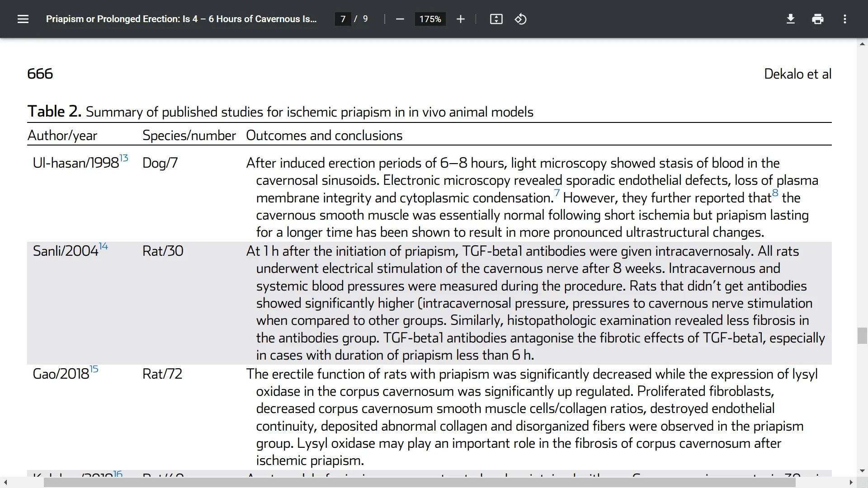Click the scroll down arrow
Screen dimensions: 868x488
[862, 471]
